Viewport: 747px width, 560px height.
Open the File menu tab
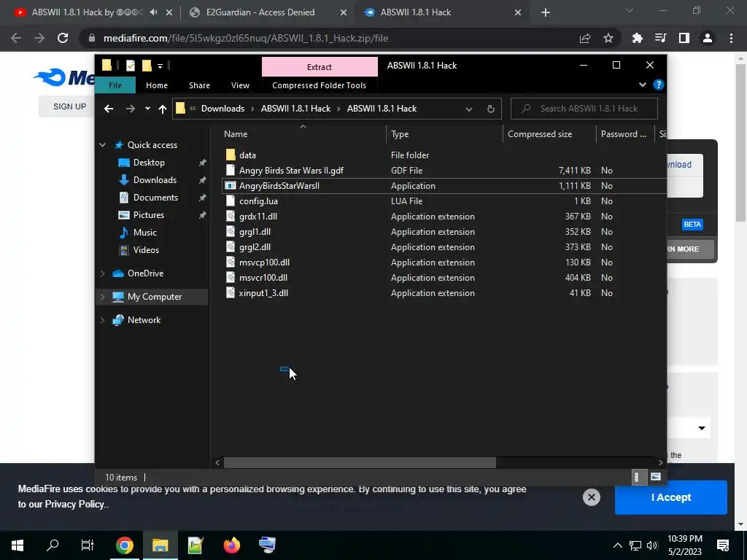[115, 85]
